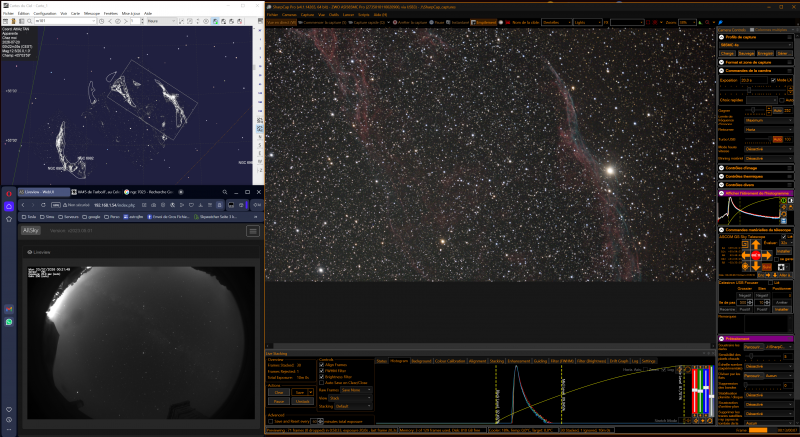Viewport: 800px width, 437px height.
Task: Open the AllSky hamburger menu
Action: click(253, 231)
